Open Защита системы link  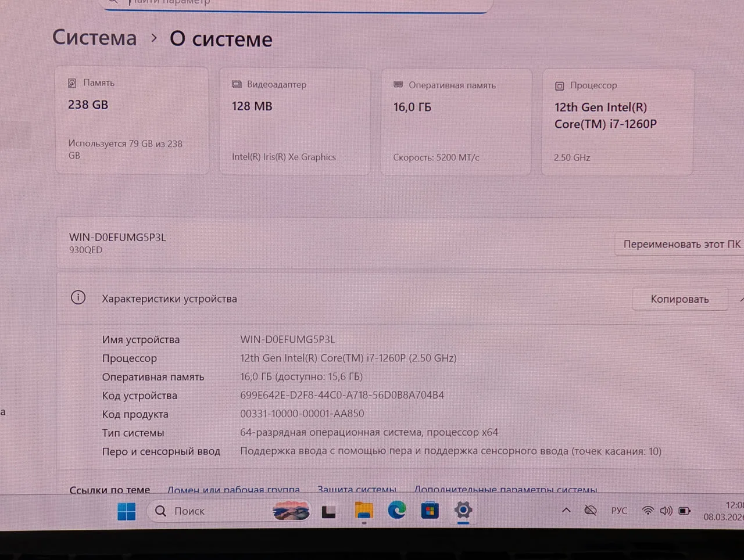click(x=357, y=490)
